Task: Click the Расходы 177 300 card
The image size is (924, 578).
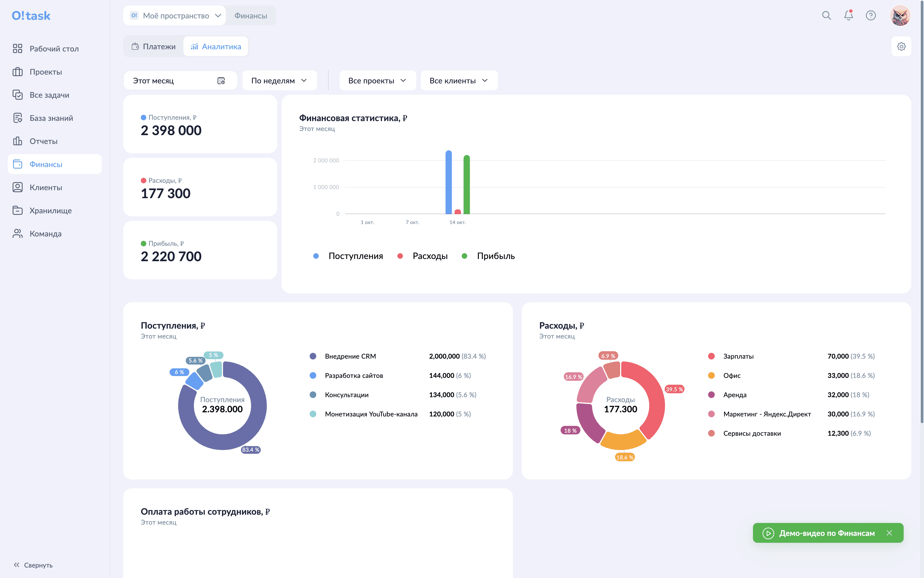Action: pyautogui.click(x=200, y=187)
